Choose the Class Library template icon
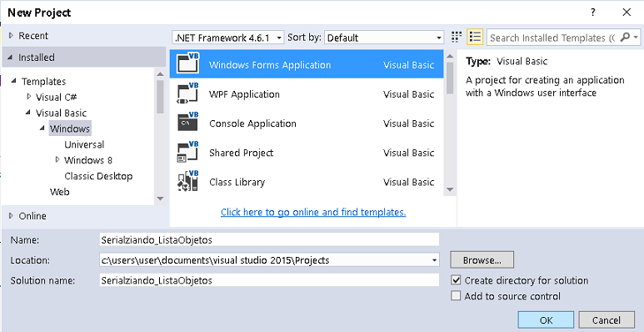 (187, 181)
